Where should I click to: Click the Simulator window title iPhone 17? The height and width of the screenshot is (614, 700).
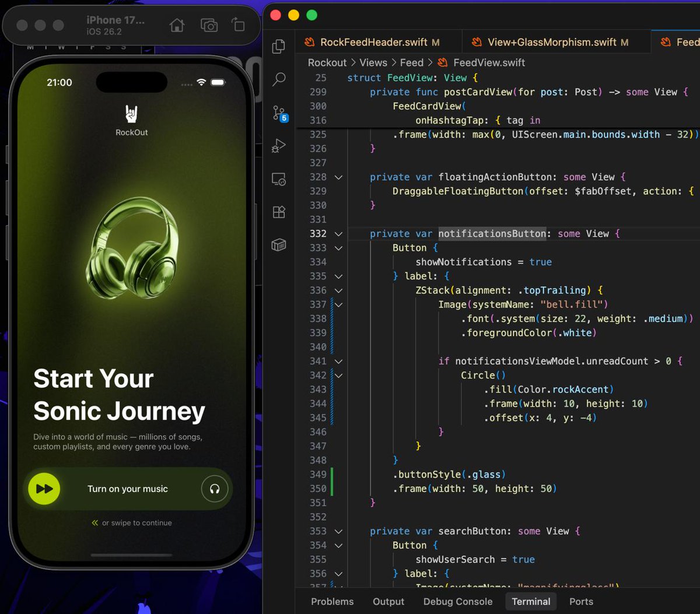pyautogui.click(x=116, y=20)
